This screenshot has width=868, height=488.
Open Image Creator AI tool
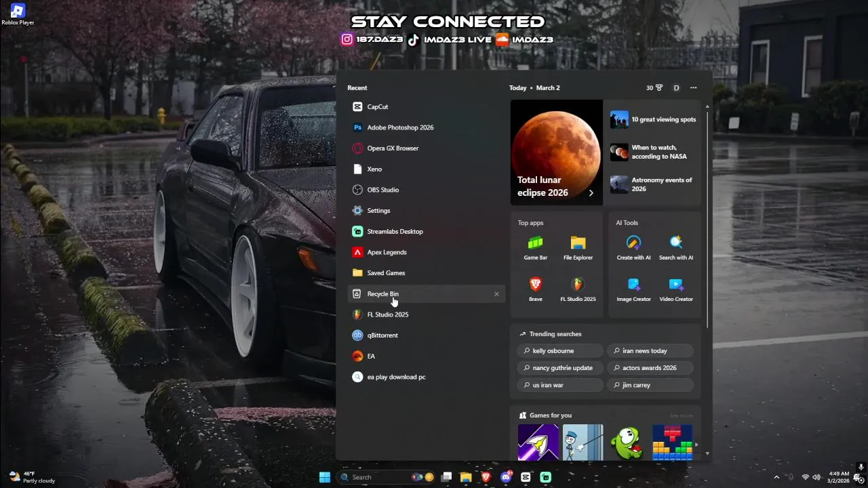coord(633,289)
